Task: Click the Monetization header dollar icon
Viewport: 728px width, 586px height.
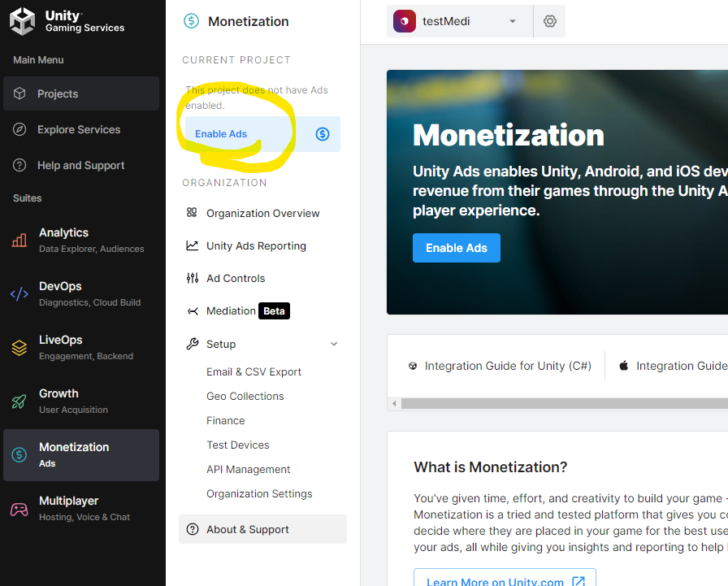Action: 191,21
